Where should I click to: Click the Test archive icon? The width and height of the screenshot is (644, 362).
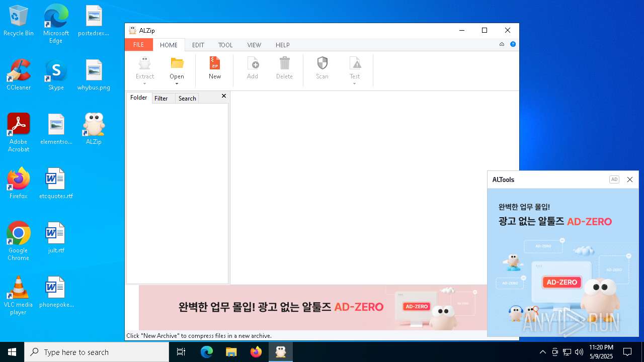click(355, 63)
